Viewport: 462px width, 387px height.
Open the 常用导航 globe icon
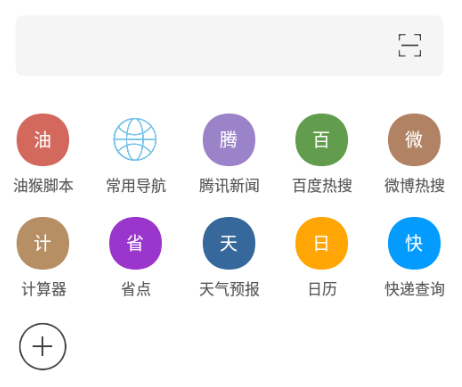coord(135,139)
